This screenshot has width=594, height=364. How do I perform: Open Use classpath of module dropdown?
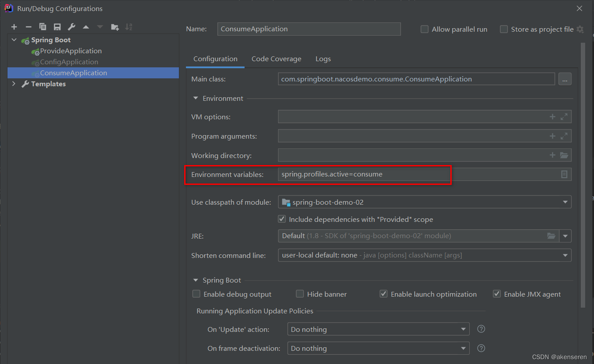click(425, 202)
